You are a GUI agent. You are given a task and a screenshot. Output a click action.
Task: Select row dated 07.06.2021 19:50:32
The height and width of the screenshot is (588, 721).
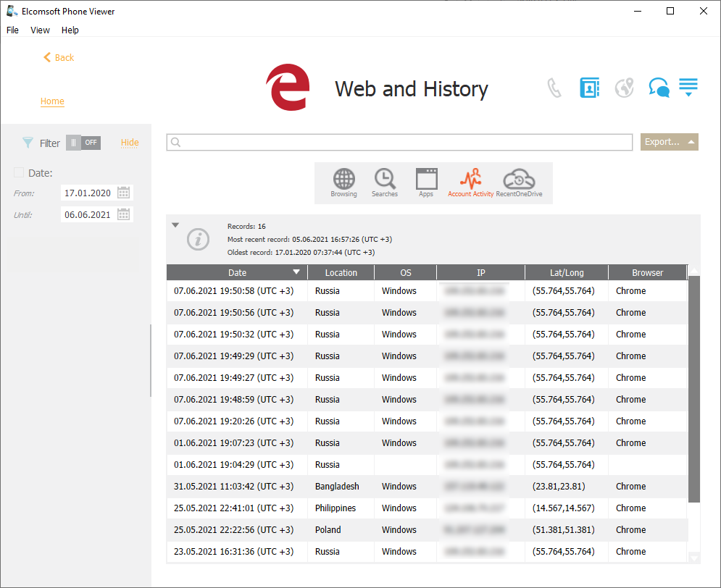(x=427, y=334)
